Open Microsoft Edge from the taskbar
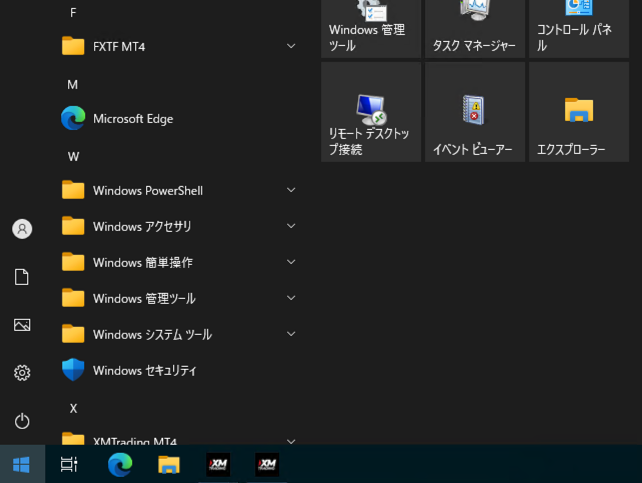 tap(120, 464)
